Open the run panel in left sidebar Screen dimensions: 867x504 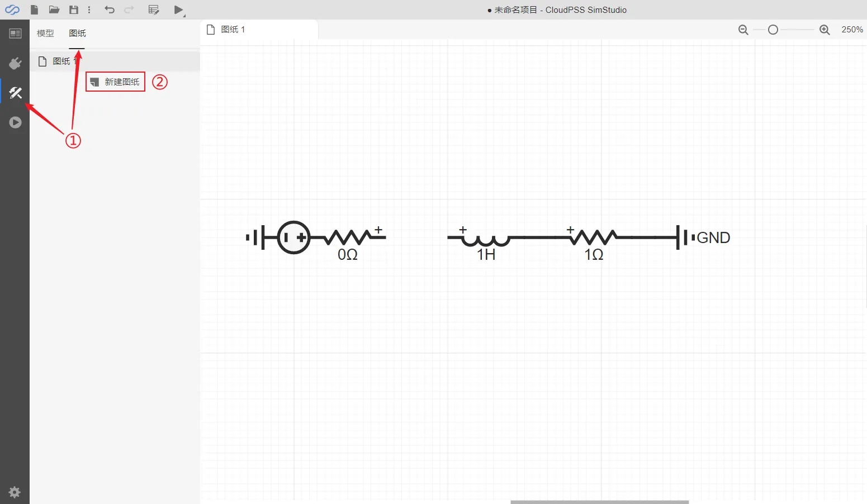coord(15,122)
